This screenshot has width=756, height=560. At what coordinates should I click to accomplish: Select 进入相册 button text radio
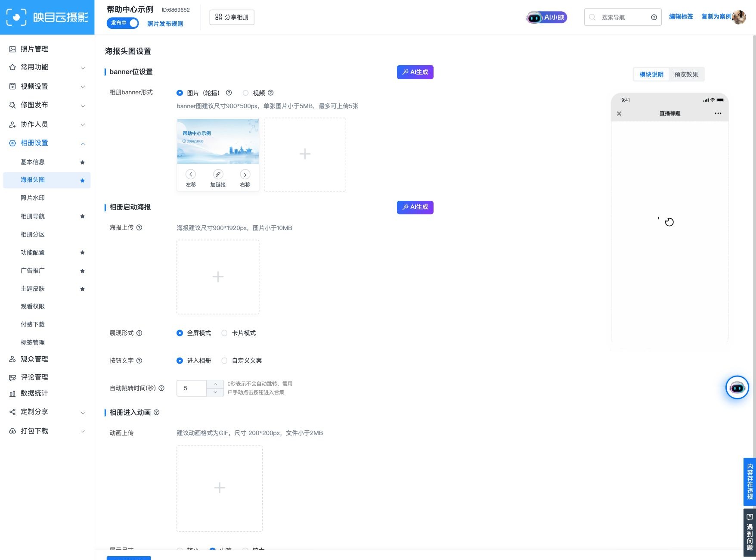pyautogui.click(x=180, y=361)
